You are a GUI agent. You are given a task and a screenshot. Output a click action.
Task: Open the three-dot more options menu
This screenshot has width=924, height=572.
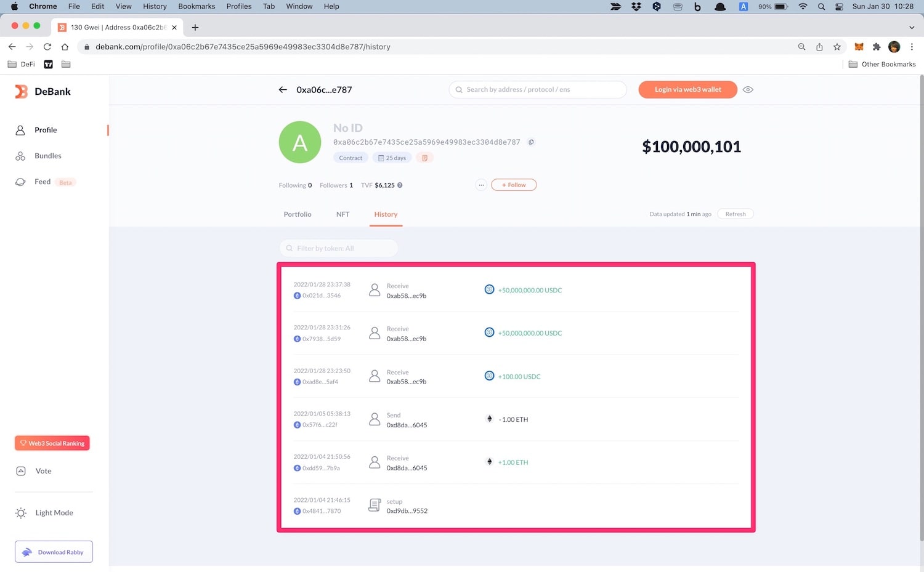click(x=481, y=185)
